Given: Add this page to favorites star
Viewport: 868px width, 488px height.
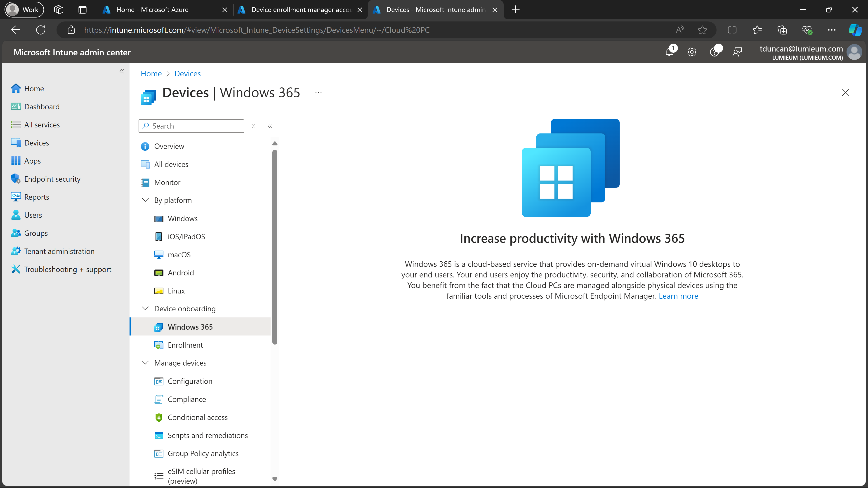Looking at the screenshot, I should tap(702, 30).
